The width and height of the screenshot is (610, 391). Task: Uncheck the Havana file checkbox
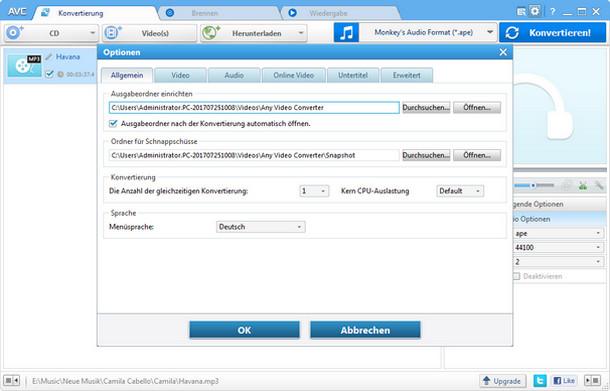49,74
